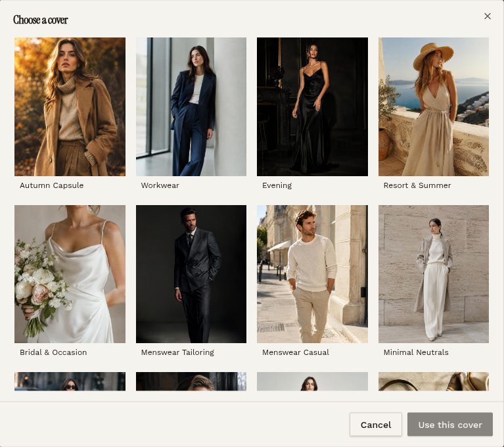The width and height of the screenshot is (504, 447).
Task: Click the Minimal Neutrals caption
Action: [416, 352]
